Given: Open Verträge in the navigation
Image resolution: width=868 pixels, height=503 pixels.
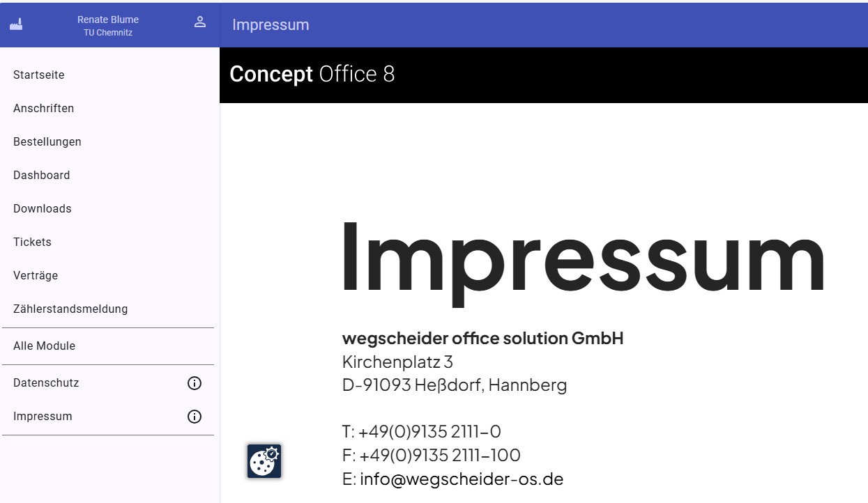Looking at the screenshot, I should tap(108, 276).
